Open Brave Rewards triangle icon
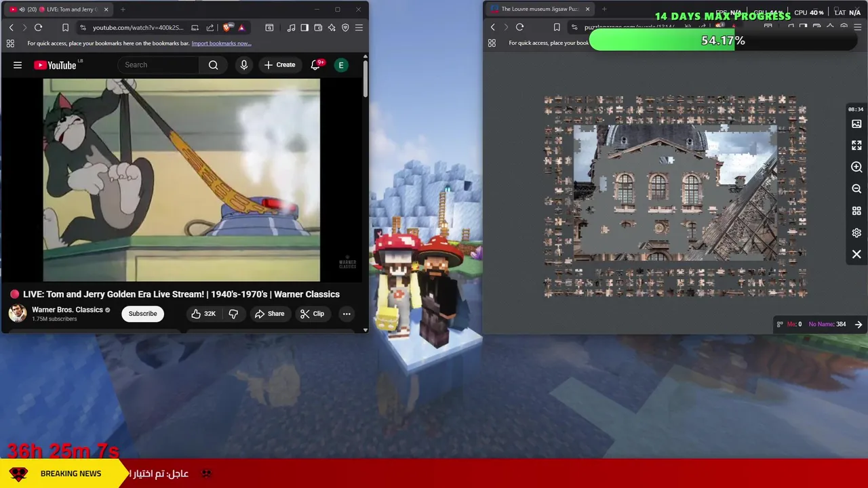 pyautogui.click(x=241, y=28)
